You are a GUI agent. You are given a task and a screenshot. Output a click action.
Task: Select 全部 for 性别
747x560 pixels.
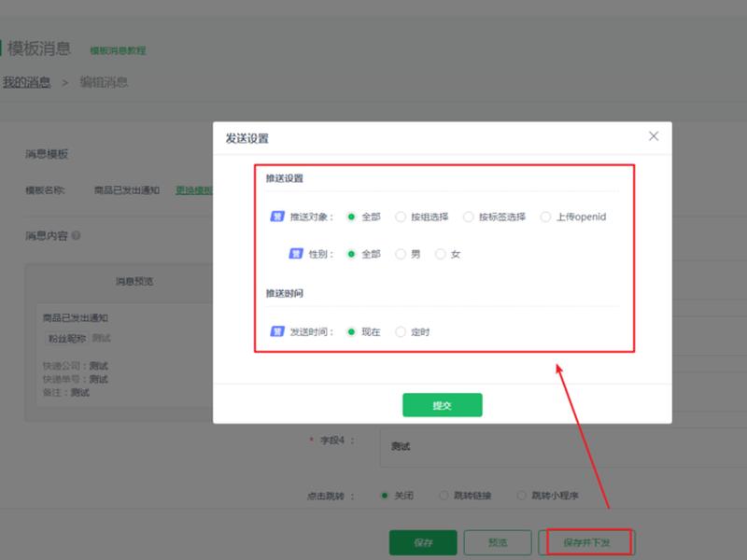(351, 254)
